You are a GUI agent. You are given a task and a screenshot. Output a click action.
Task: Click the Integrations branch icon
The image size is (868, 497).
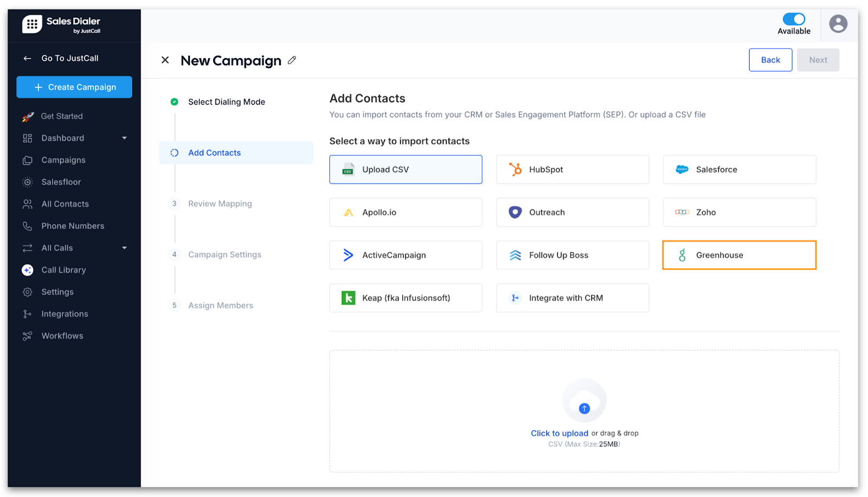point(27,314)
